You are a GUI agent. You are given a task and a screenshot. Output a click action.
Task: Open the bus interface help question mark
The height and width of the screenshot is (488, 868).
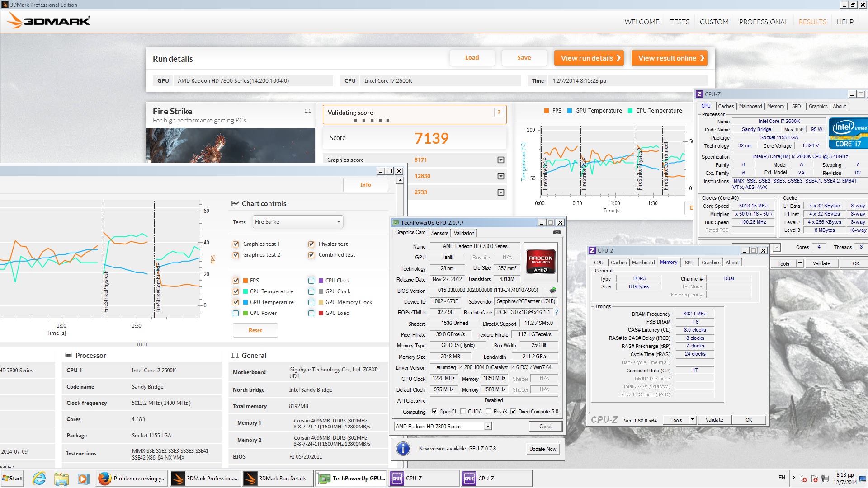pos(557,312)
